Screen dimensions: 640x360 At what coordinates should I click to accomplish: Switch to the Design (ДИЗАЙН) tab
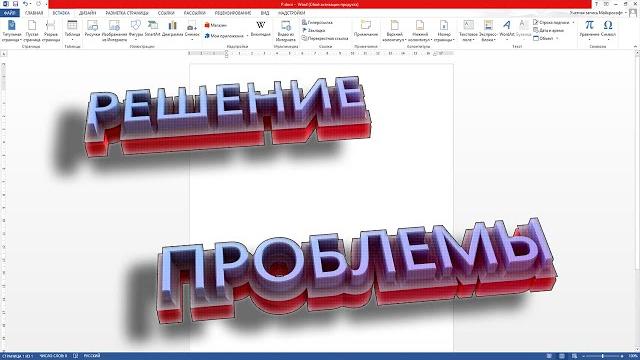87,13
